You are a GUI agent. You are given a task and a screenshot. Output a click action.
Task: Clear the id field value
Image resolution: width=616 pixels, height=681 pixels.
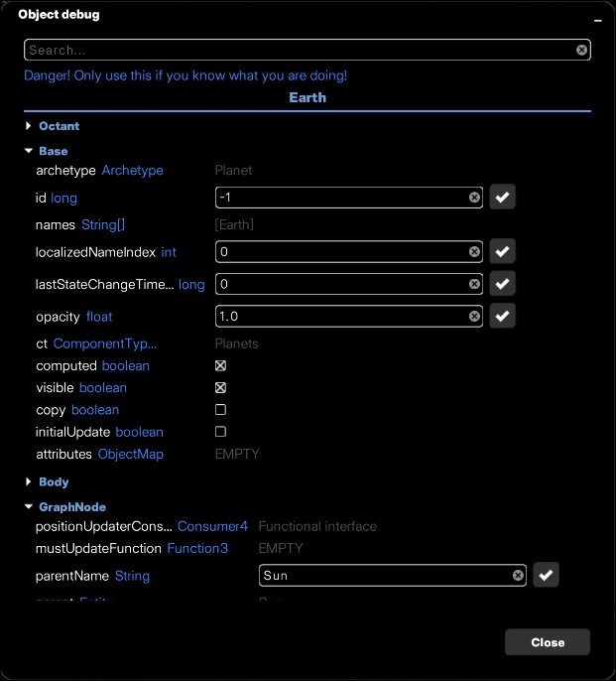[474, 198]
